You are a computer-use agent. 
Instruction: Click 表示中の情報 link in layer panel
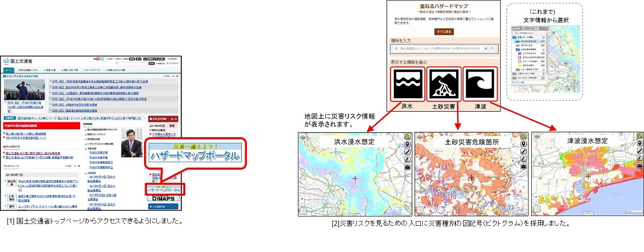coord(518,82)
